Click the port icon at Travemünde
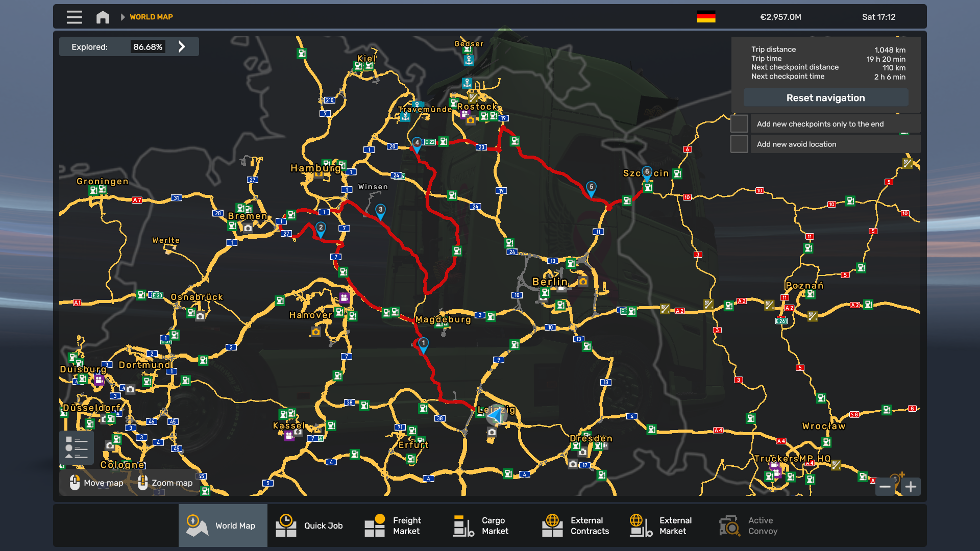Viewport: 980px width, 551px height. (x=405, y=117)
